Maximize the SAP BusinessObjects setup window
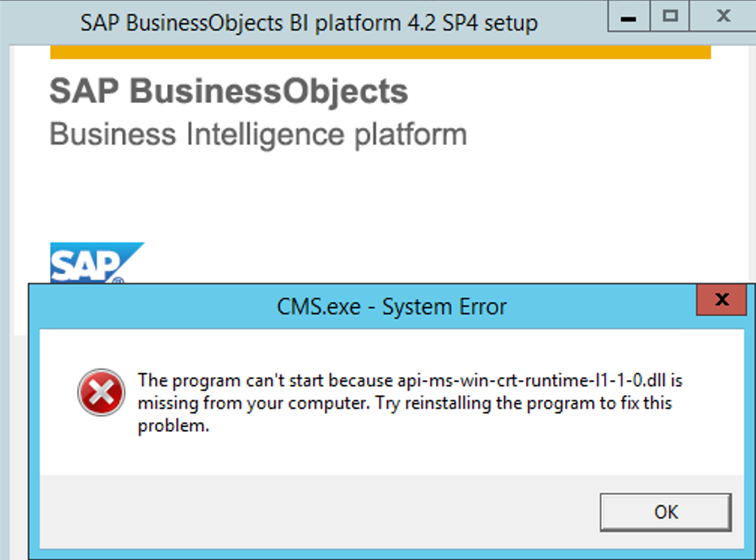The image size is (756, 560). [670, 17]
